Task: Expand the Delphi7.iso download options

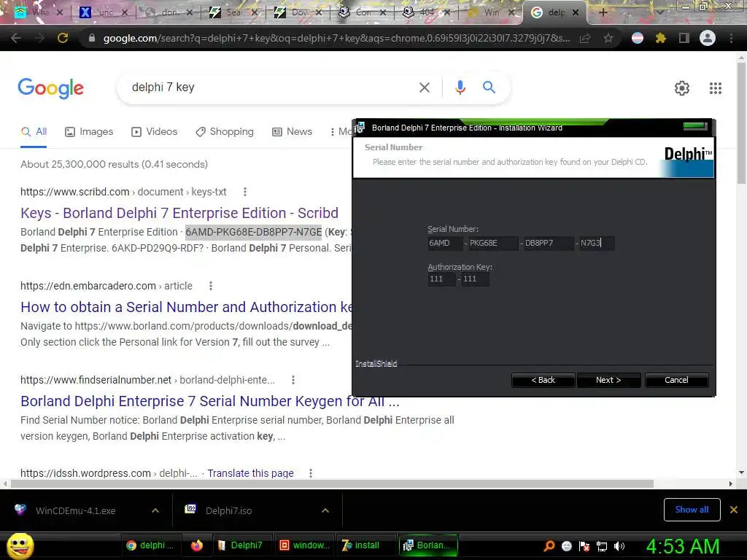Action: coord(325,510)
